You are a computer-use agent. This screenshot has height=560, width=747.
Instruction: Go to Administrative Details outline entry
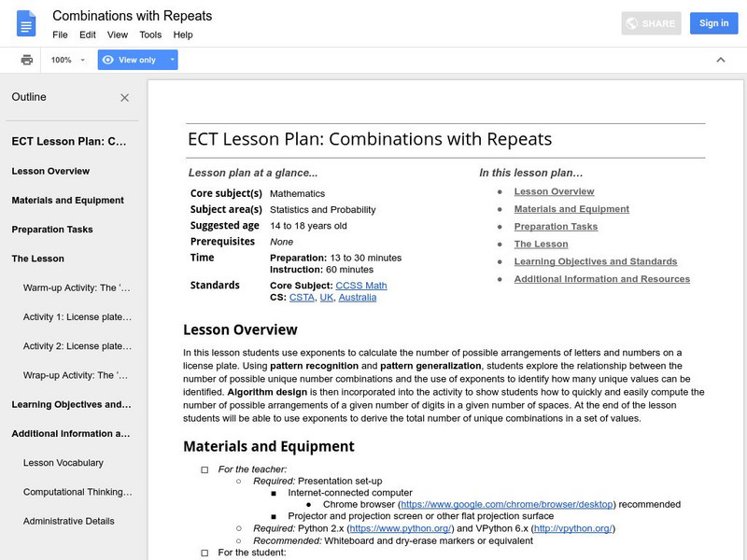[69, 521]
